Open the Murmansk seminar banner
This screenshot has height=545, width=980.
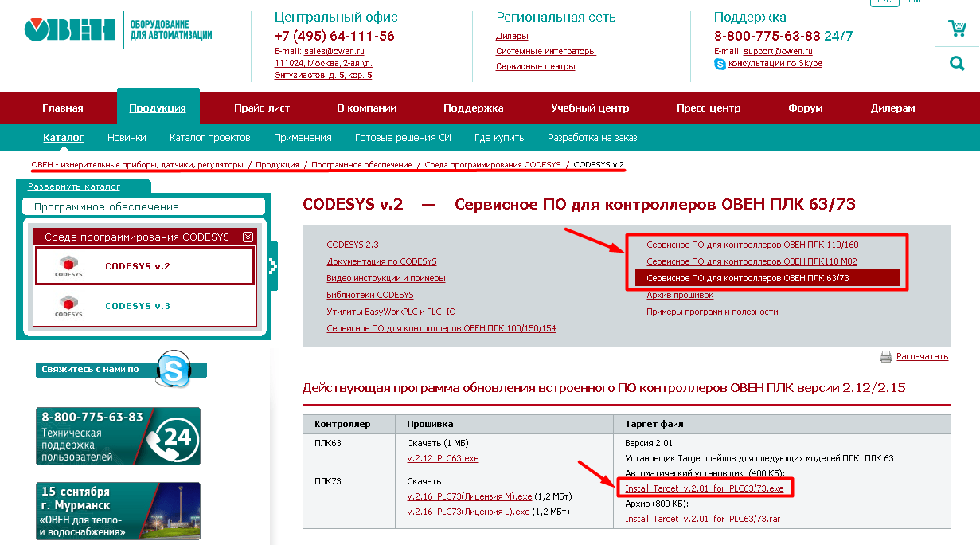point(118,511)
